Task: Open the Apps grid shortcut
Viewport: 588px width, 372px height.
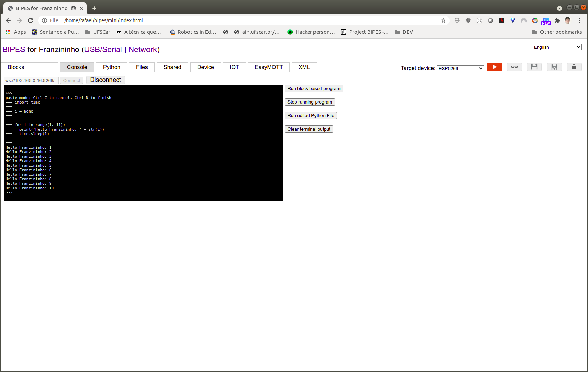Action: tap(16, 32)
